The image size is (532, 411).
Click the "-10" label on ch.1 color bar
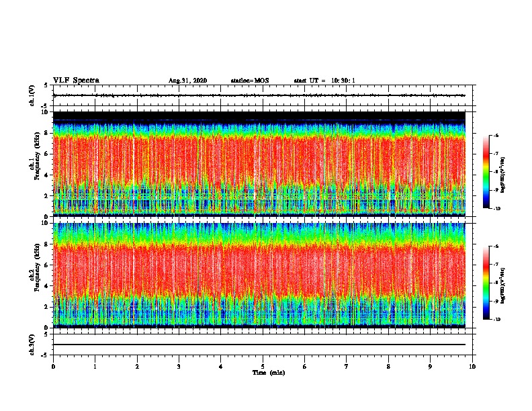click(497, 209)
